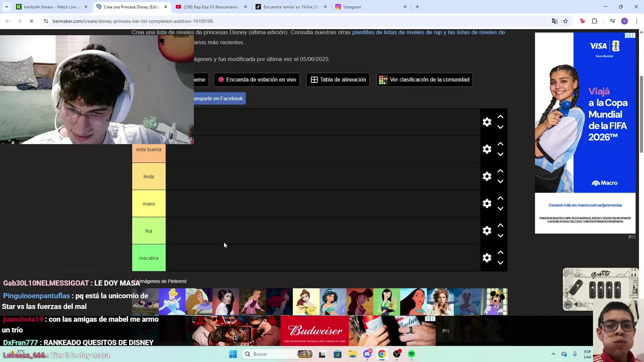Screen dimensions: 644x362
Task: Move 'esta buena' tier down with arrow
Action: click(x=500, y=154)
